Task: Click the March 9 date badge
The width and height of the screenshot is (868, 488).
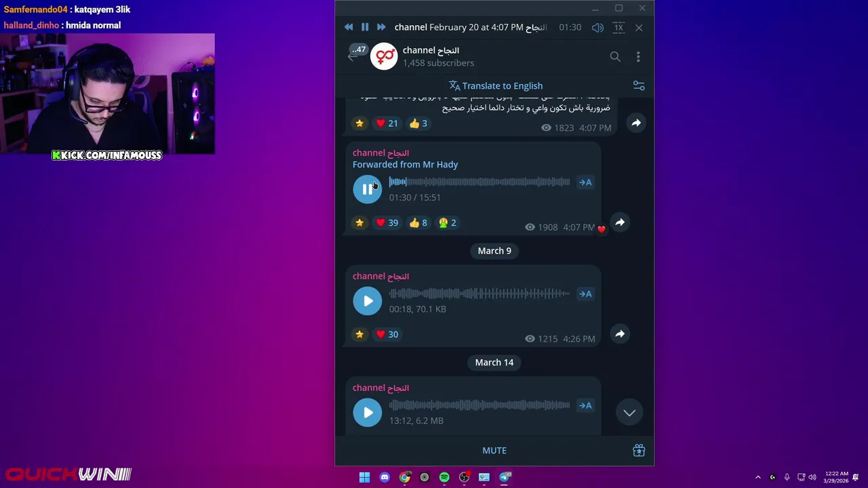Action: click(494, 251)
